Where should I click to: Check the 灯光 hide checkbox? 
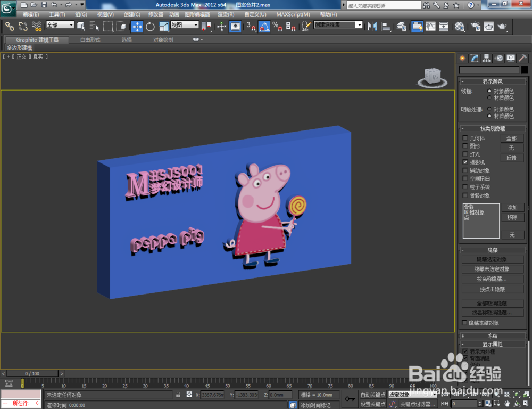click(x=465, y=154)
